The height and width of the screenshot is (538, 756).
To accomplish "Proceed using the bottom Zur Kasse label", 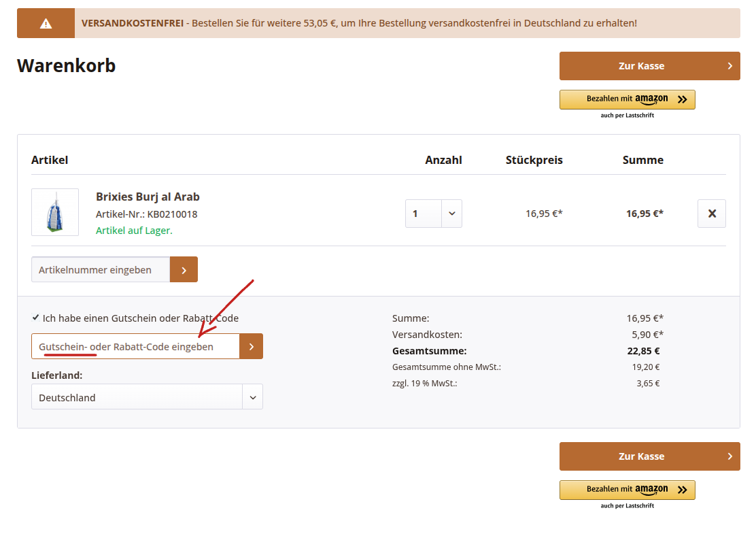I will [641, 456].
